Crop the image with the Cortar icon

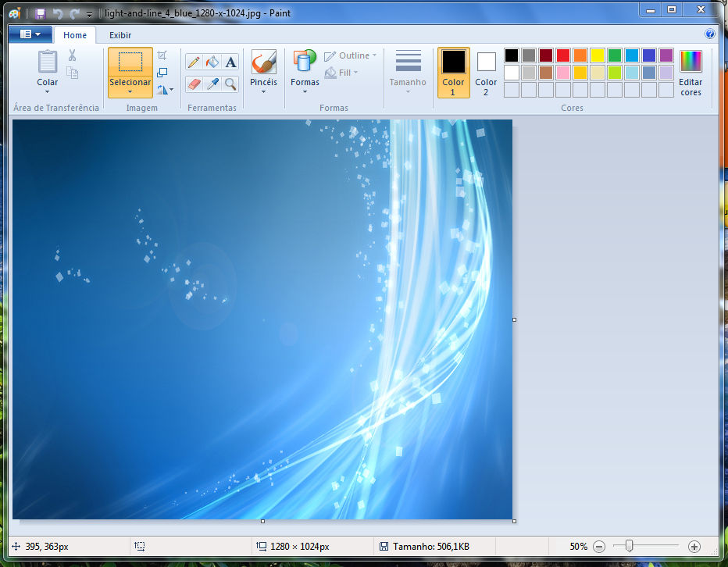click(162, 55)
